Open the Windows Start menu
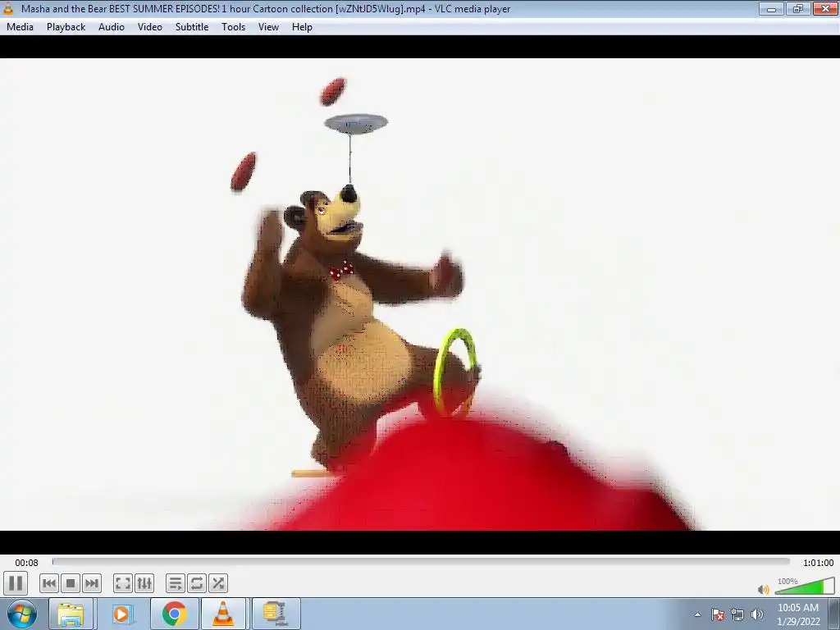840x630 pixels. coord(22,614)
